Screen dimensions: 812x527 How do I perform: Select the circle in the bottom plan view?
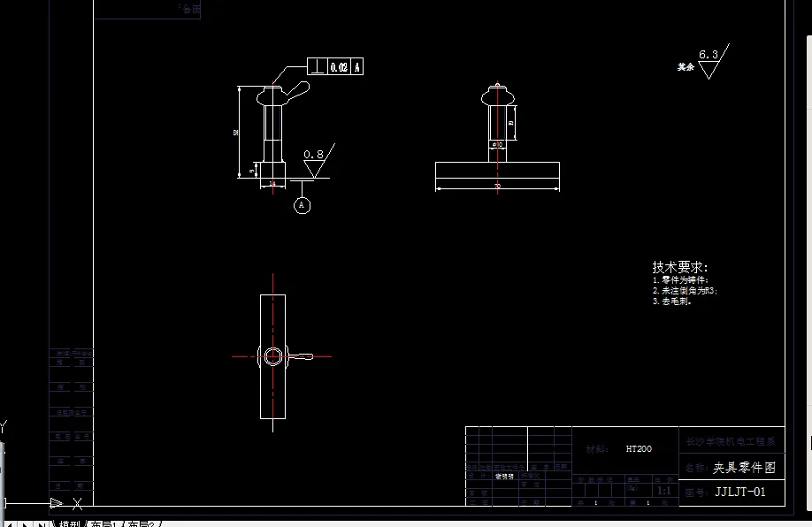273,356
